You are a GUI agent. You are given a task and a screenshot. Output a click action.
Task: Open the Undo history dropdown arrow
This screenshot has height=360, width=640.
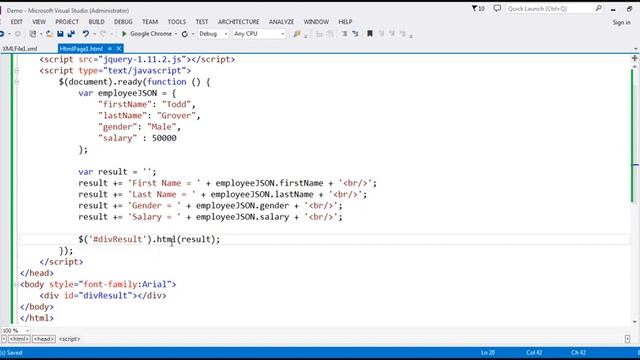tap(94, 34)
